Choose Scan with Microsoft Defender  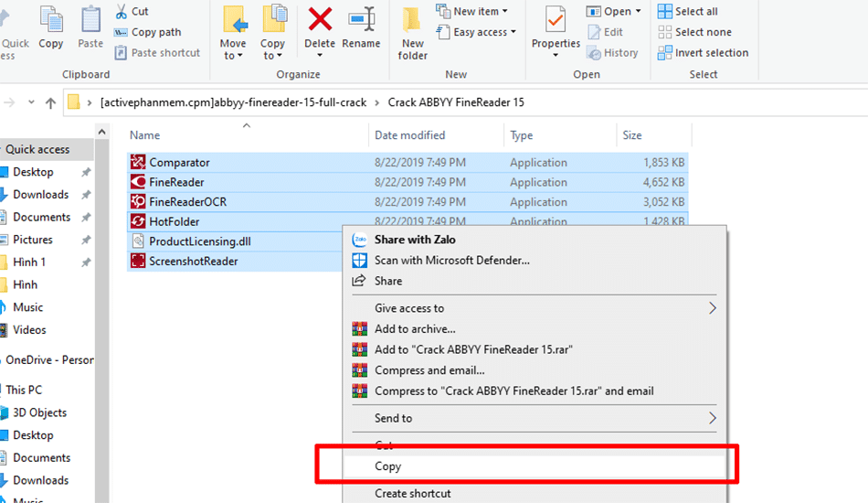(x=451, y=261)
